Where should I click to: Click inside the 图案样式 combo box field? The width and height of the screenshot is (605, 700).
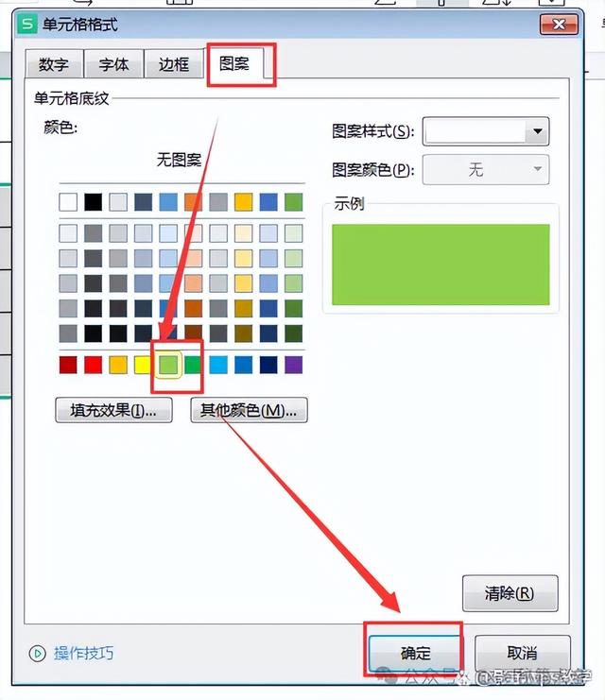pyautogui.click(x=475, y=131)
